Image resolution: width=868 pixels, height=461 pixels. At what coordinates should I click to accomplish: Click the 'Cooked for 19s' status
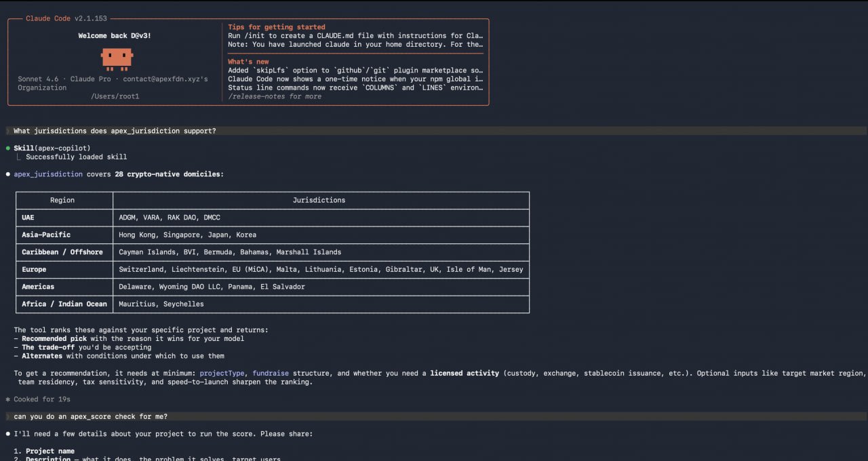click(x=42, y=399)
